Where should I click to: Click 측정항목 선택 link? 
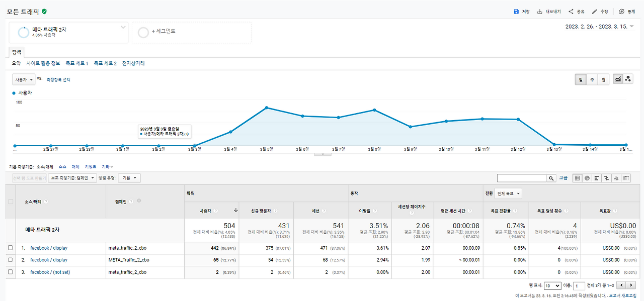coord(58,79)
